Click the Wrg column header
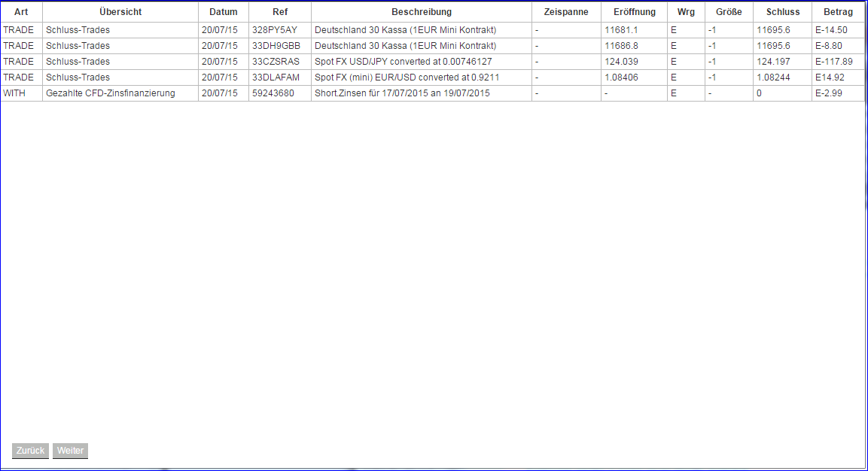This screenshot has width=868, height=471. [x=685, y=11]
